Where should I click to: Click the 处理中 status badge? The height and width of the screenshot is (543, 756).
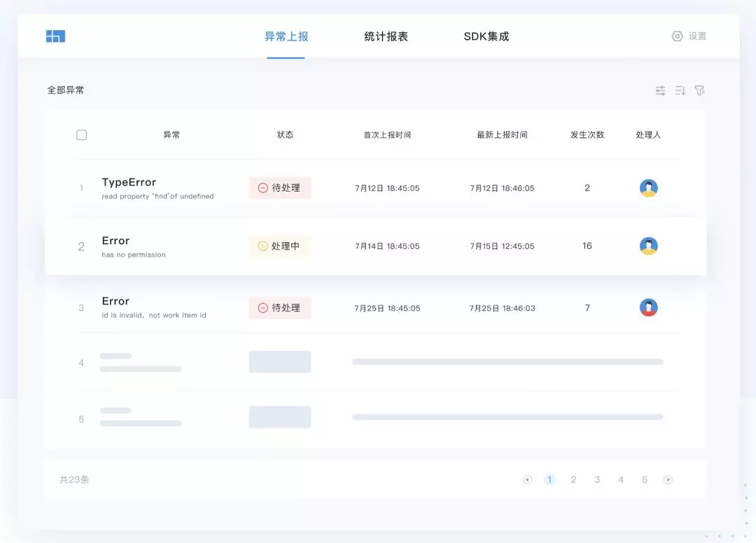point(280,246)
